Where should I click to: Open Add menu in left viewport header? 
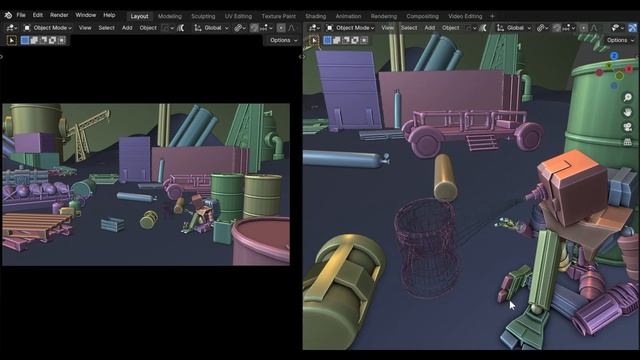click(x=127, y=28)
